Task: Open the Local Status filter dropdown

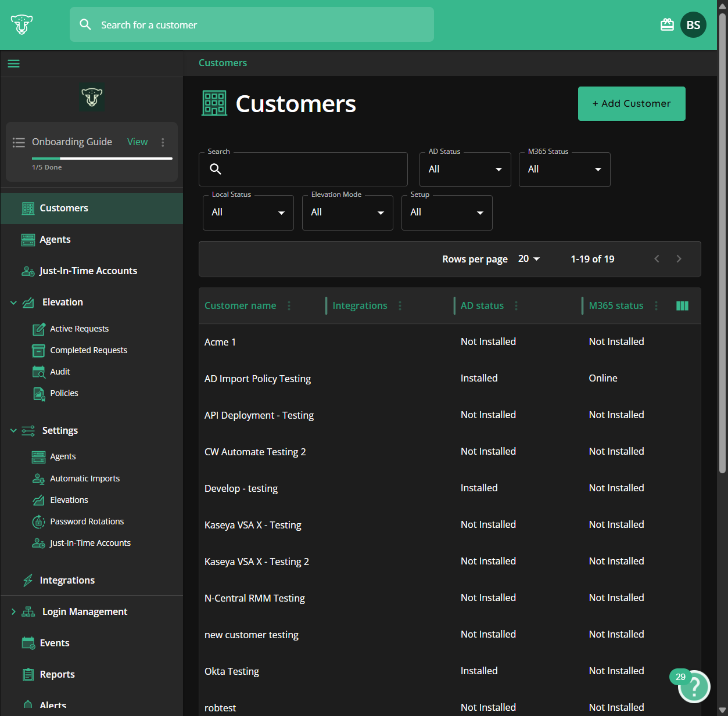Action: pyautogui.click(x=248, y=213)
